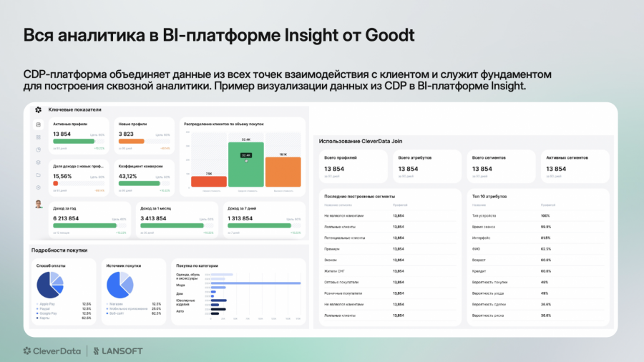Open the pie chart sidebar icon
644x362 pixels.
point(38,150)
